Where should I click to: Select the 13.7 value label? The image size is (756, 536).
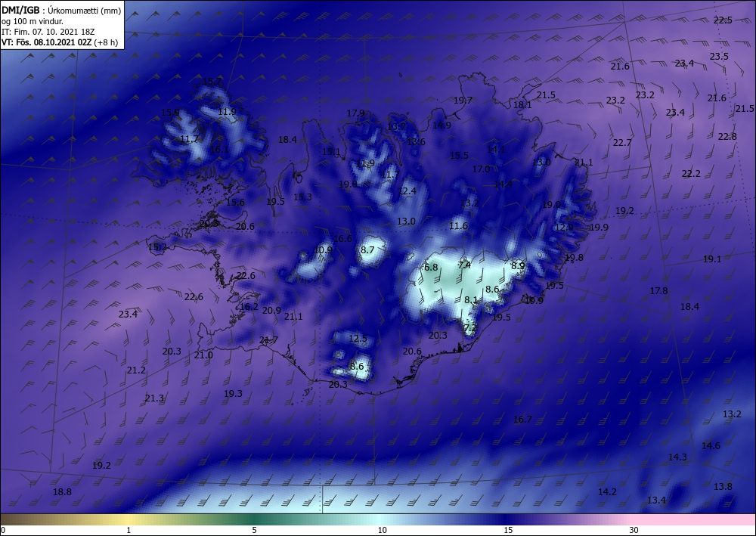pos(396,127)
